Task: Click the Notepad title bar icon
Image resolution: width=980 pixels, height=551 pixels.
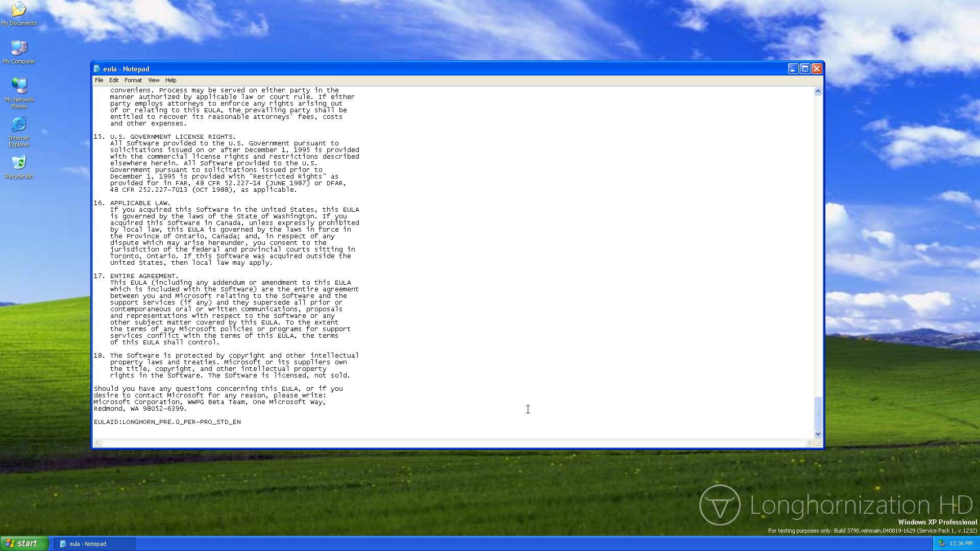Action: [x=97, y=69]
